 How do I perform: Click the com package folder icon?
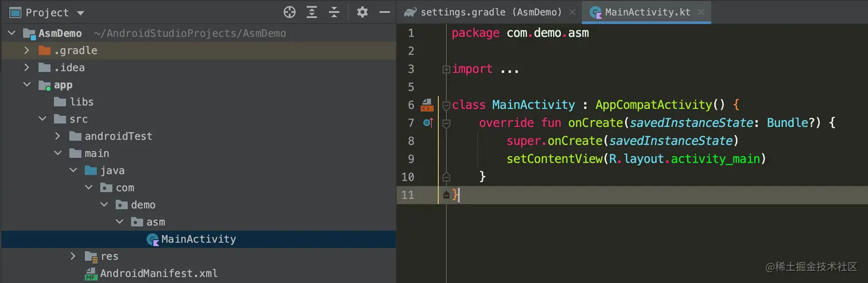(106, 188)
